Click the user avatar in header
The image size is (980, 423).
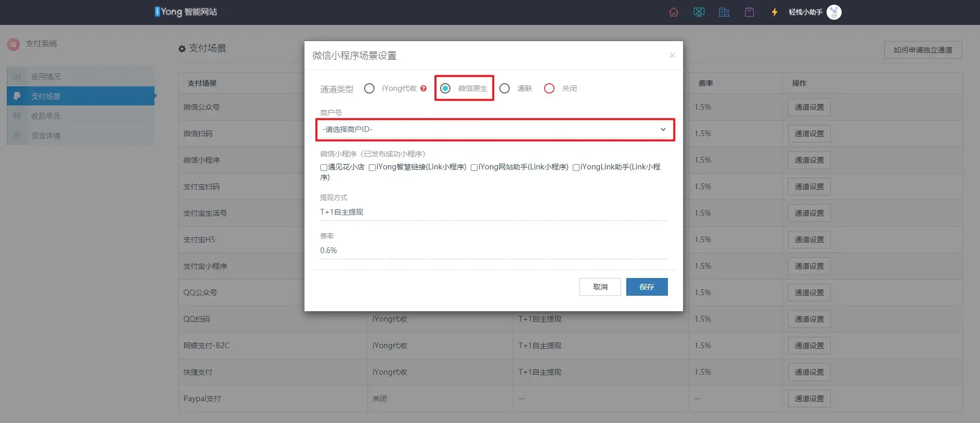point(834,12)
